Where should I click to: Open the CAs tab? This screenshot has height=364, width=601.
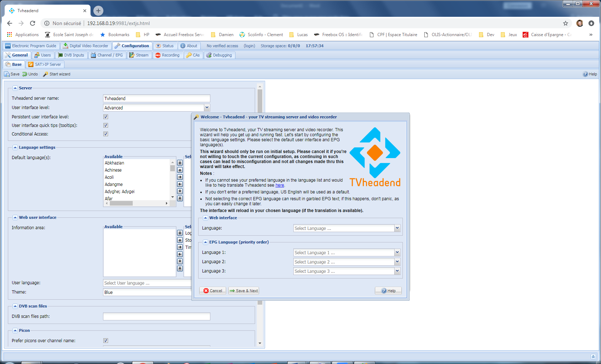coord(193,55)
